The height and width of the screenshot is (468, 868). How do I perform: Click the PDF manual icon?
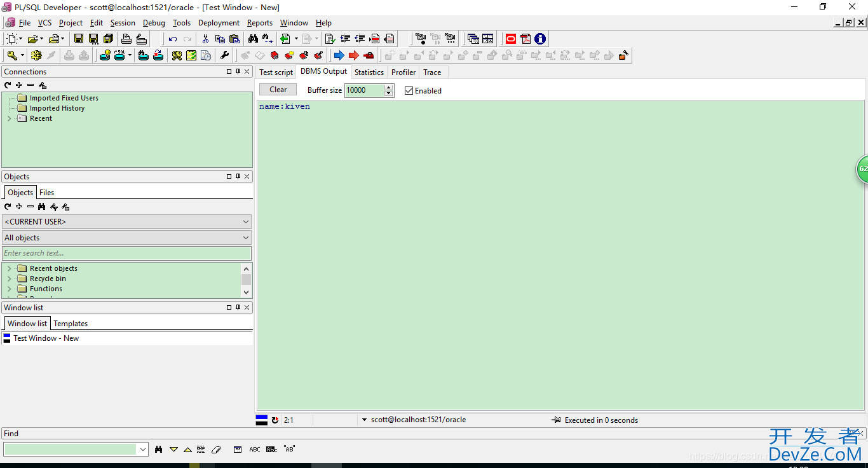pyautogui.click(x=526, y=39)
